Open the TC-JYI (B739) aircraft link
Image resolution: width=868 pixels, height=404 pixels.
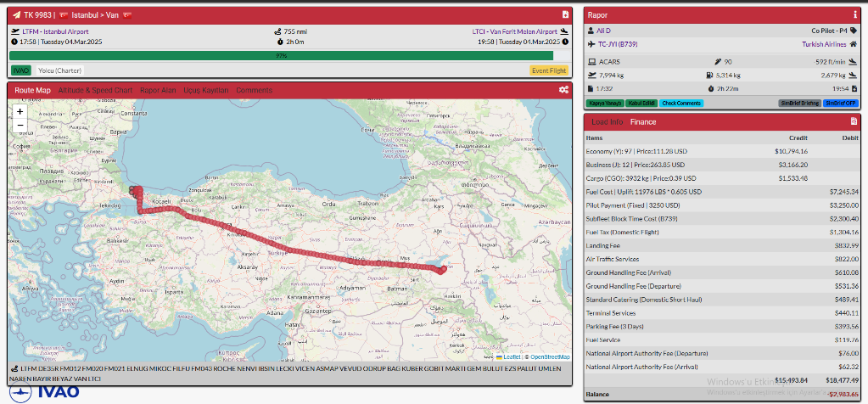[619, 43]
